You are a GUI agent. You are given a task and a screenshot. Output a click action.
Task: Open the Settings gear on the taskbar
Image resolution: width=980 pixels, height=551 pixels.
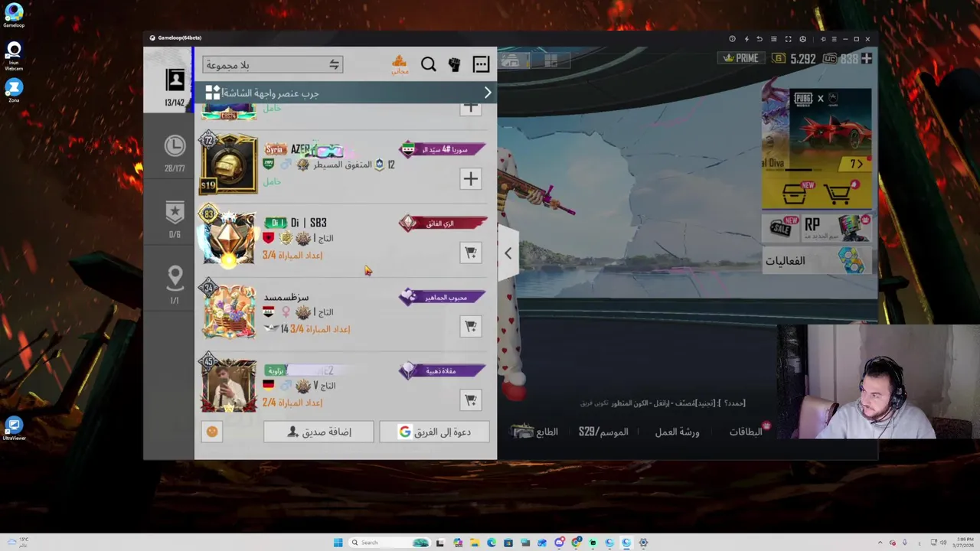click(643, 543)
